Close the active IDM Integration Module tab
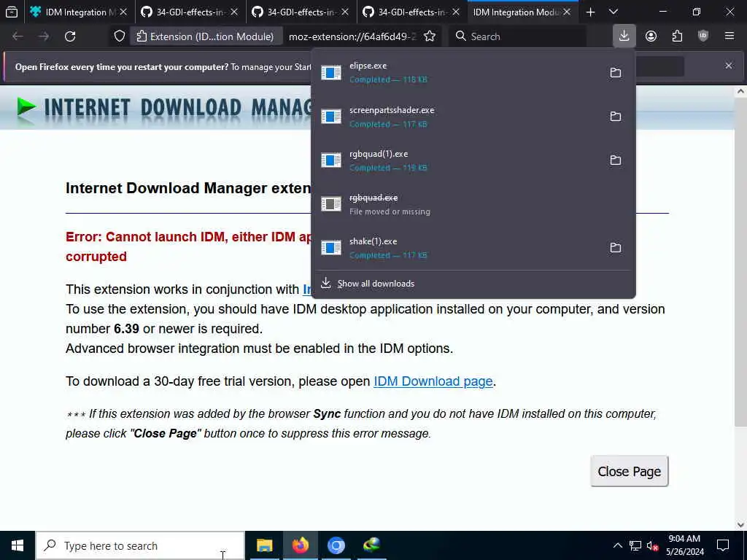 (x=567, y=12)
